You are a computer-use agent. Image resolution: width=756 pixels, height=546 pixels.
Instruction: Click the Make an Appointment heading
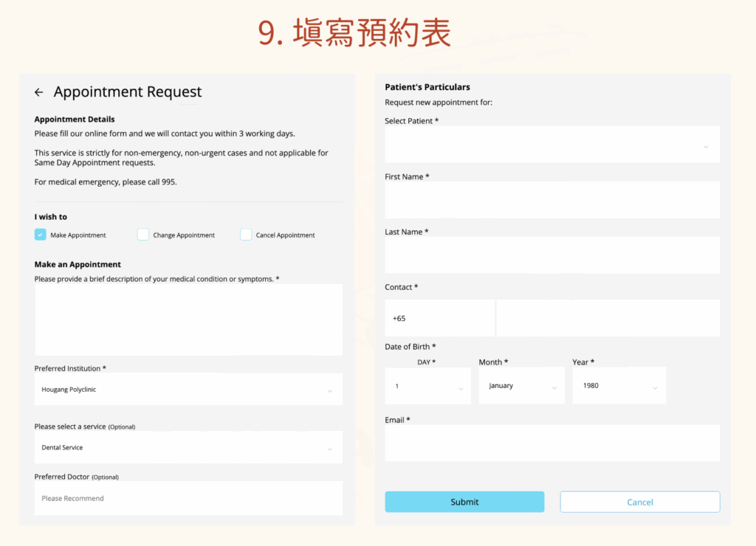tap(78, 265)
